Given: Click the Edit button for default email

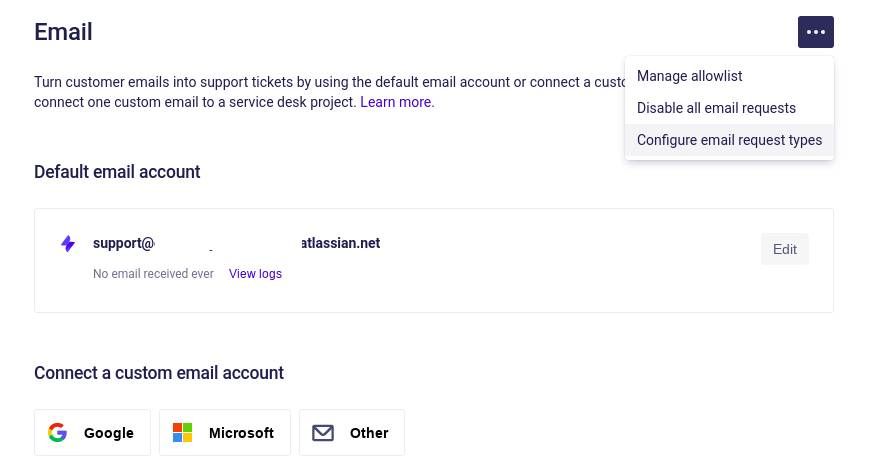Looking at the screenshot, I should 784,249.
